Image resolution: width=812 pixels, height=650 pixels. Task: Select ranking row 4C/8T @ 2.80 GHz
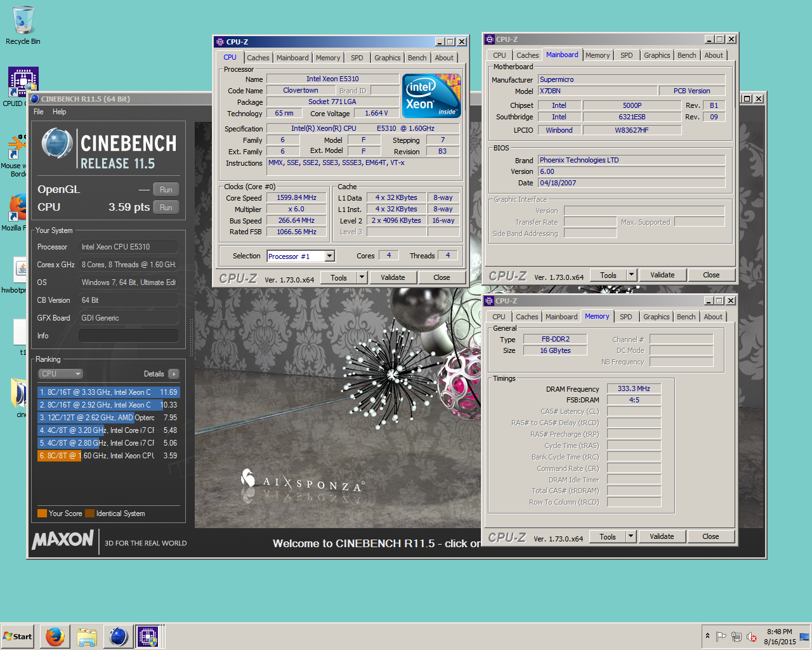pyautogui.click(x=108, y=443)
